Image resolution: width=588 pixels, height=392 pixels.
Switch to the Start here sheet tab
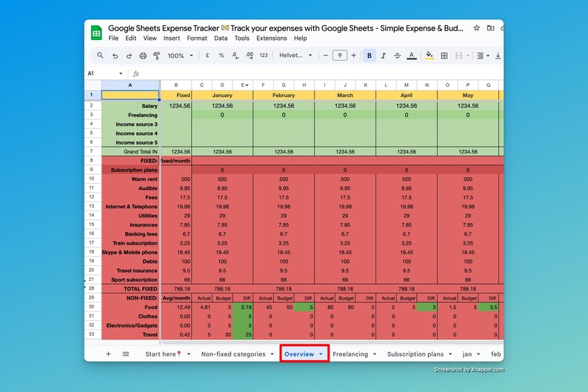(163, 353)
